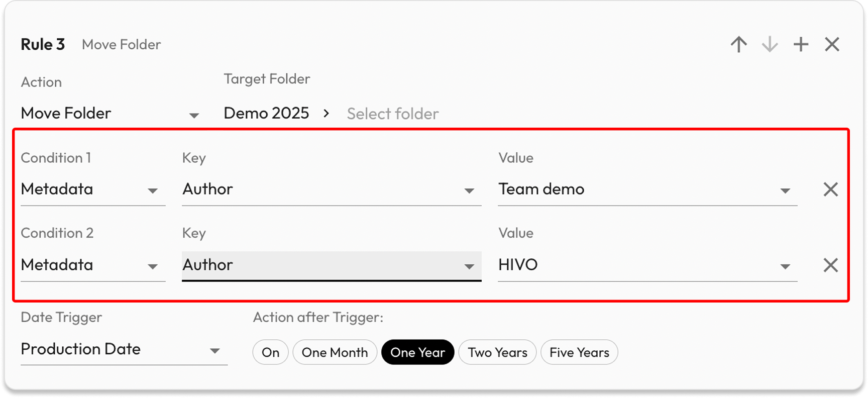Viewport: 868px width, 398px height.
Task: Select the One Month trigger option
Action: click(335, 352)
